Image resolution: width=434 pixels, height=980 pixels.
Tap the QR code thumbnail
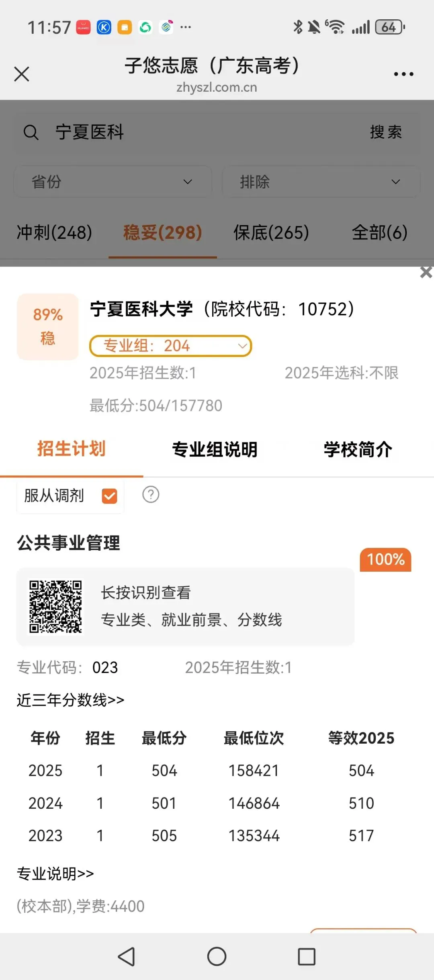(x=55, y=606)
